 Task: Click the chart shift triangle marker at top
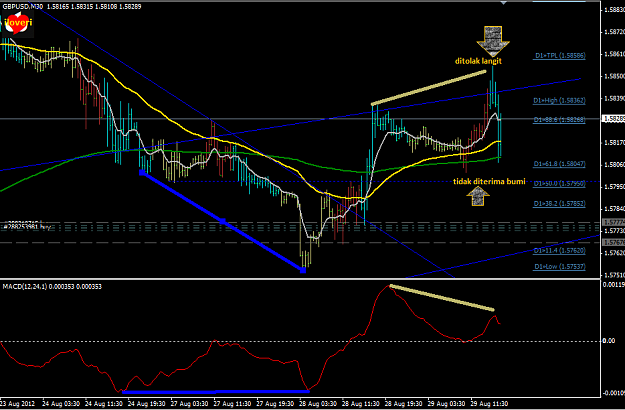(503, 3)
